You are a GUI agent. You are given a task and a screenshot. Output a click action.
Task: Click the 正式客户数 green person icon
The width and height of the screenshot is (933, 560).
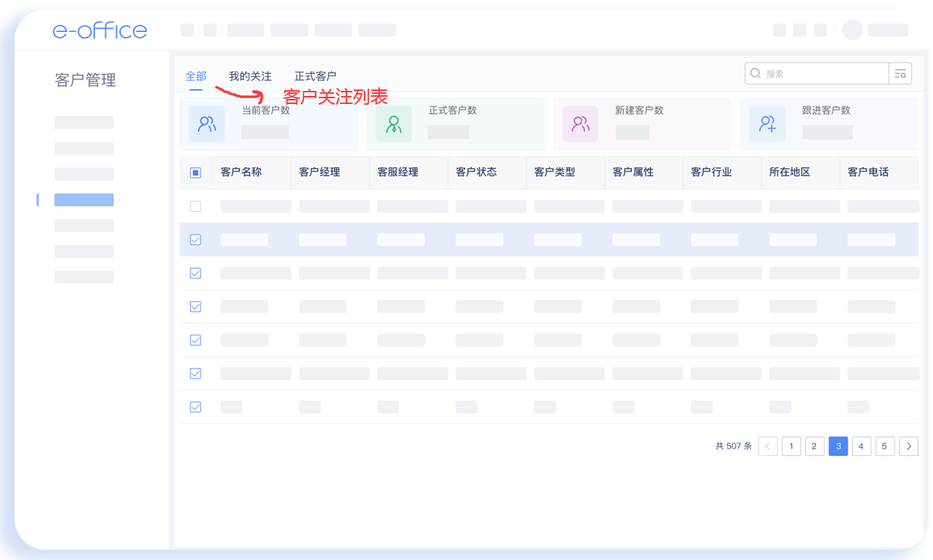coord(394,124)
